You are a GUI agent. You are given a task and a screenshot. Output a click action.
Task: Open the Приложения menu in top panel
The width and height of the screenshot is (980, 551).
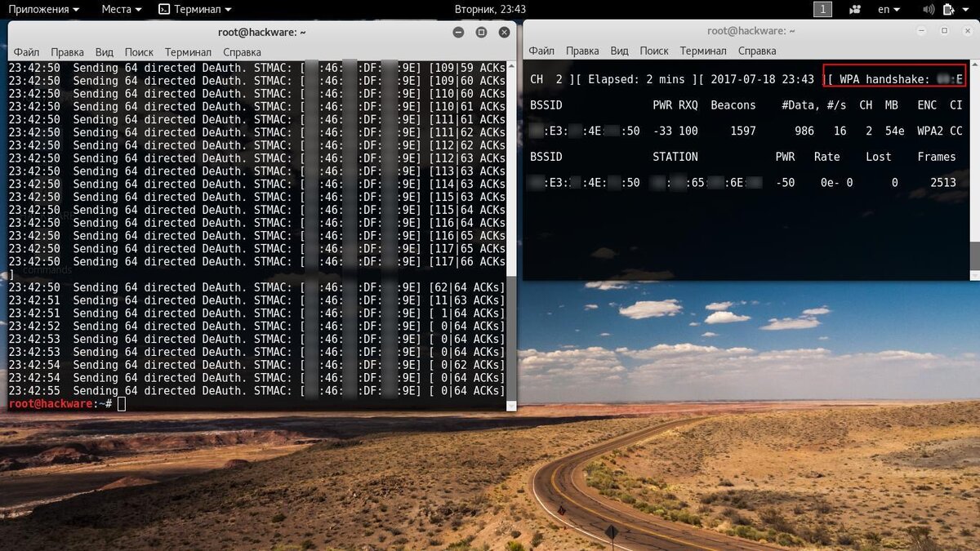44,9
